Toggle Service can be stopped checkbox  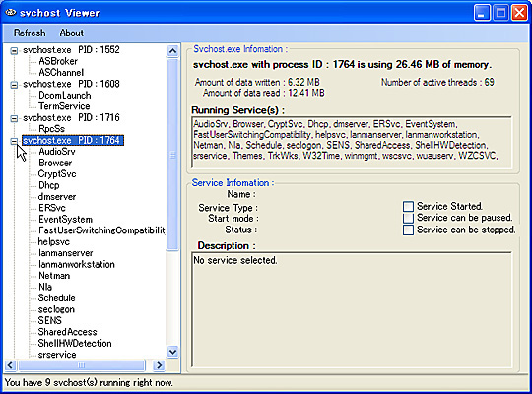tap(408, 230)
